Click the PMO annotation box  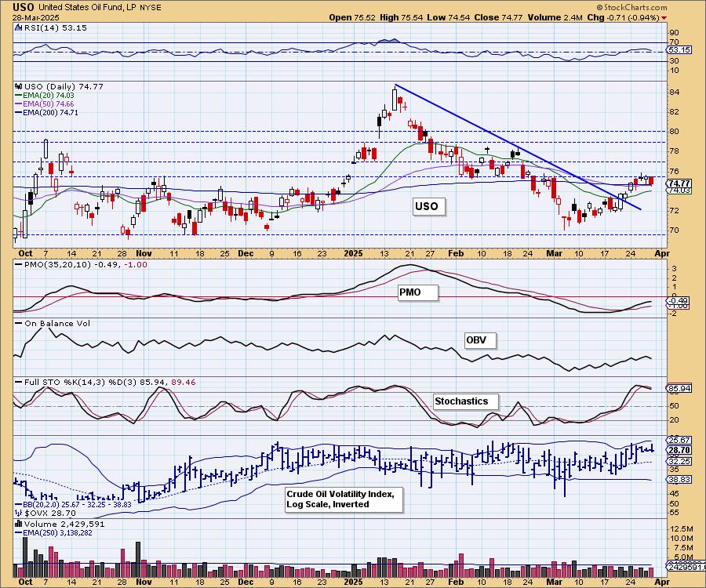point(418,292)
